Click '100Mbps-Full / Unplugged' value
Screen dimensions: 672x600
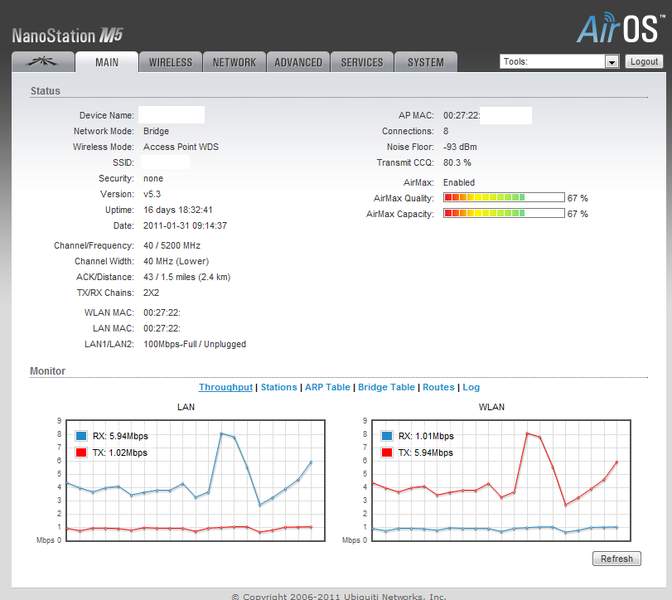(195, 344)
